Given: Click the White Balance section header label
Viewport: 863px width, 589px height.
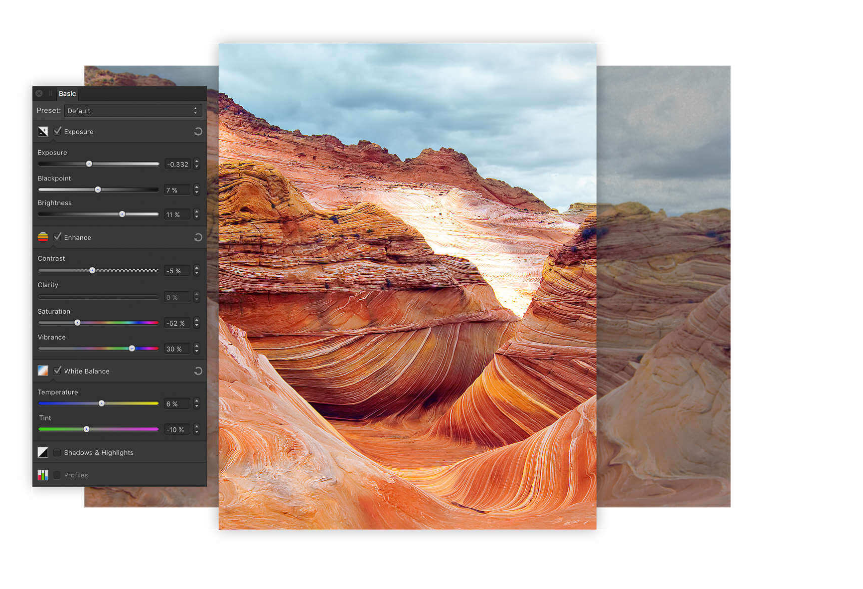Looking at the screenshot, I should [x=86, y=371].
